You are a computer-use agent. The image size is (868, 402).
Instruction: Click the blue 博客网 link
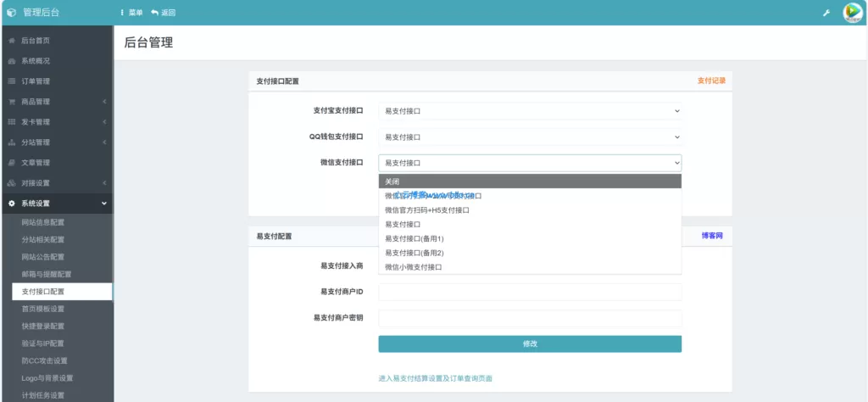pyautogui.click(x=712, y=236)
